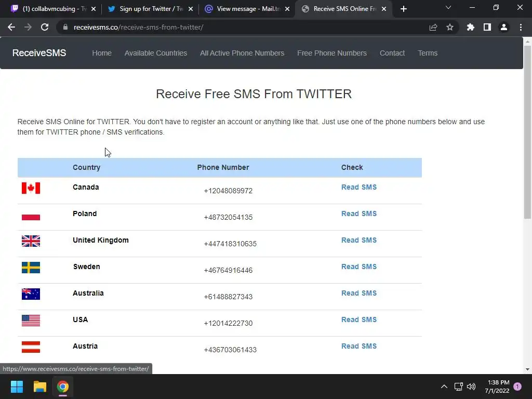Click the share page icon in the address bar
Viewport: 532px width, 399px height.
(433, 28)
